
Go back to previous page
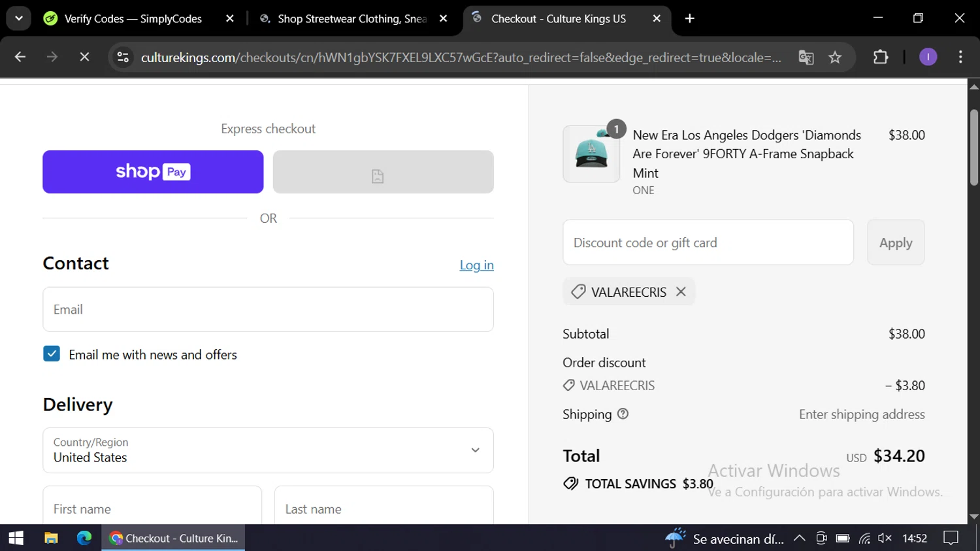click(20, 58)
